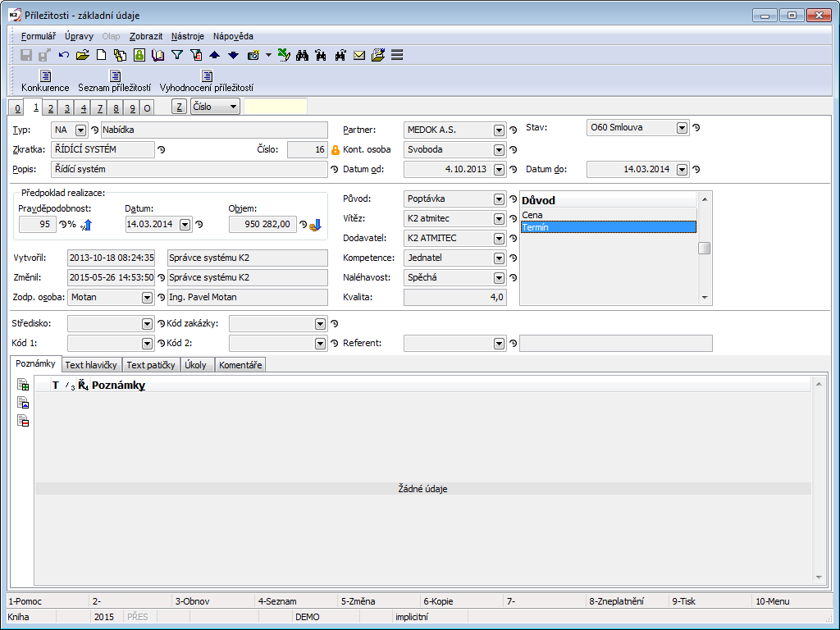Open Vyhodnocení příležitostí report

[x=207, y=81]
